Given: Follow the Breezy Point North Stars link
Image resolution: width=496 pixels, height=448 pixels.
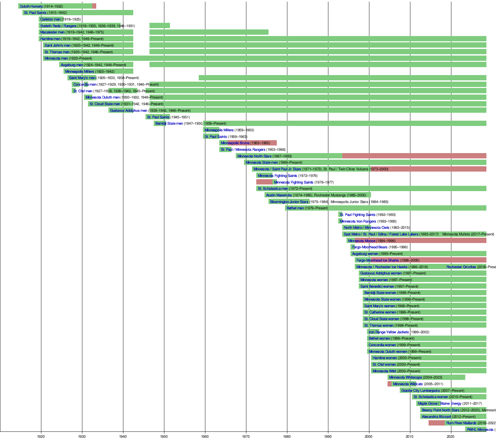Looking at the screenshot, I should (440, 410).
